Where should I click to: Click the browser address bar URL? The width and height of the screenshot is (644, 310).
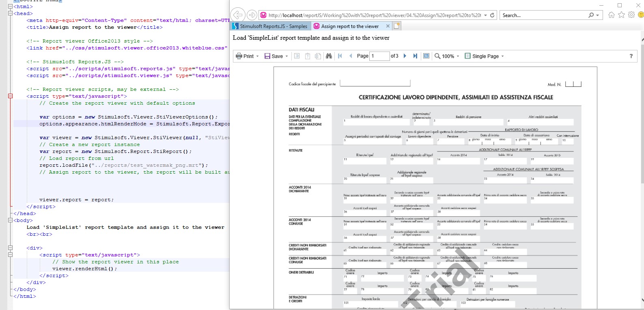pos(374,15)
